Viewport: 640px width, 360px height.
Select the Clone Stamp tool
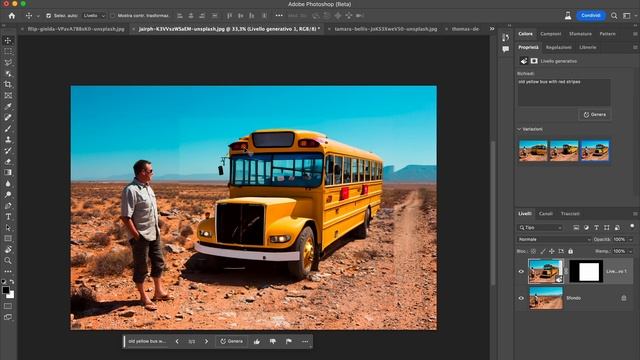click(8, 140)
